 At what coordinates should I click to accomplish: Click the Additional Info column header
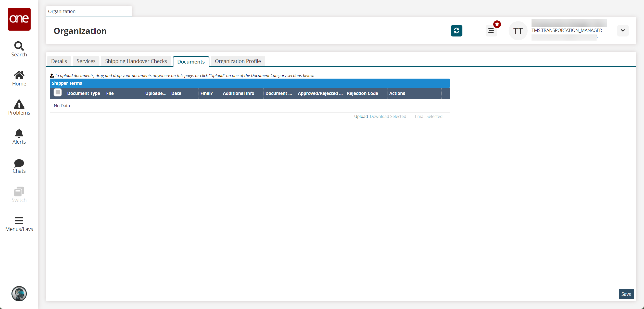242,93
